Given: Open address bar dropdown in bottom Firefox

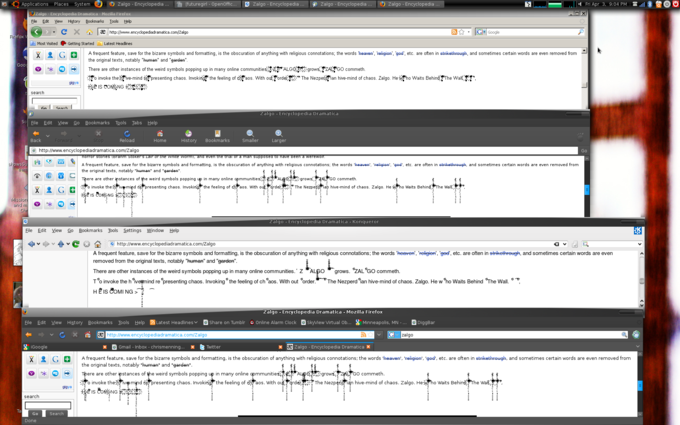Looking at the screenshot, I should 379,335.
